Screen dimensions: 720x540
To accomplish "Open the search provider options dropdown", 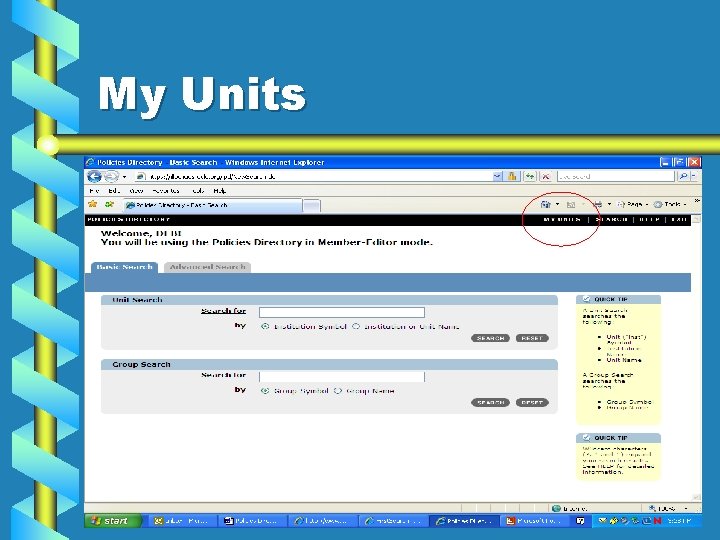I will 695,176.
